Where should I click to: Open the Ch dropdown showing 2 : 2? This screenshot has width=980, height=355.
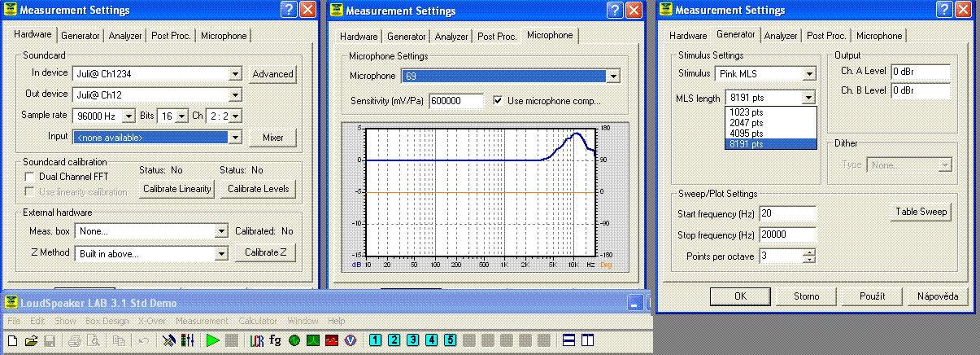pyautogui.click(x=235, y=116)
